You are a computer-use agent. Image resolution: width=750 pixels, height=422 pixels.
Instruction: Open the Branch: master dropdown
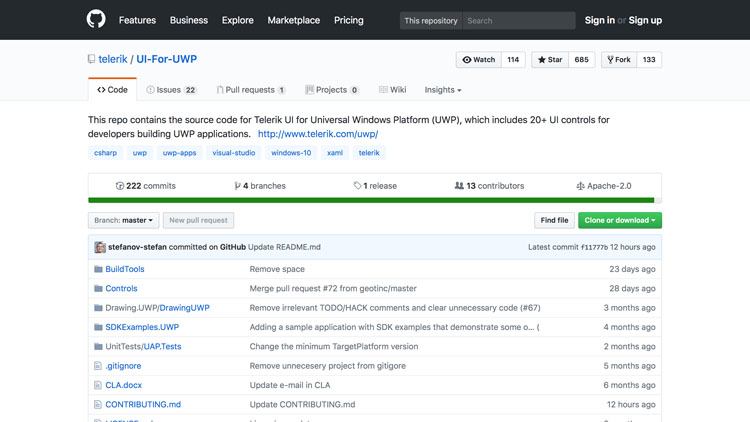pyautogui.click(x=123, y=220)
